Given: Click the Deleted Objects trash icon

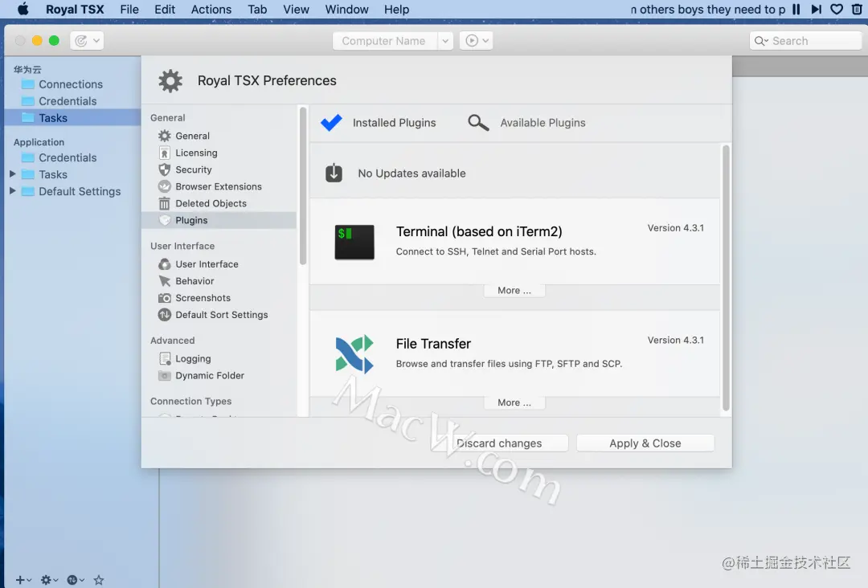Looking at the screenshot, I should 165,203.
